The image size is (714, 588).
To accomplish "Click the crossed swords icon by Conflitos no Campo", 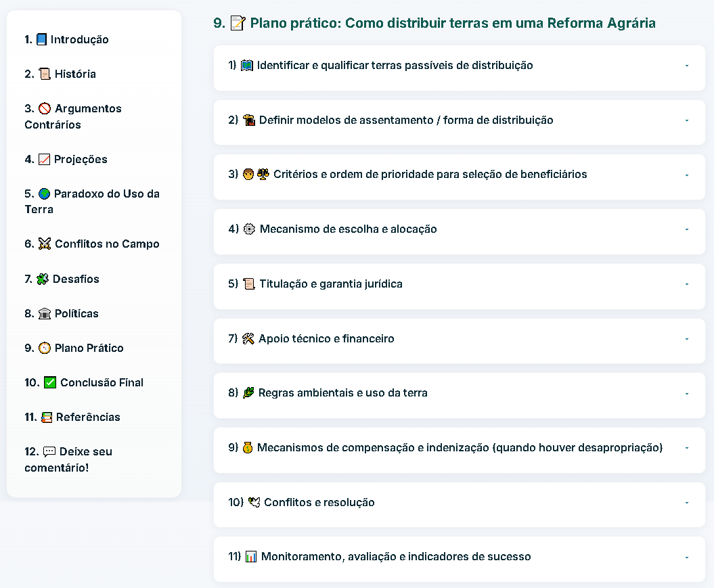I will tap(45, 244).
